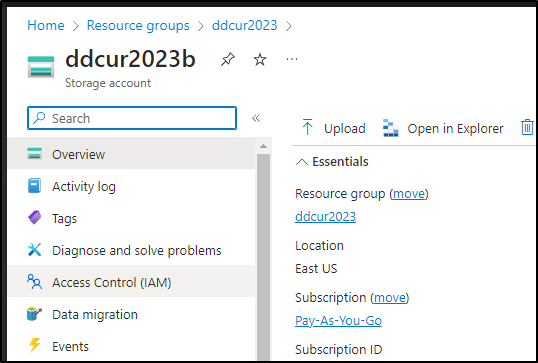This screenshot has width=538, height=363.
Task: Click the magnifier icon in the search box
Action: click(x=39, y=118)
